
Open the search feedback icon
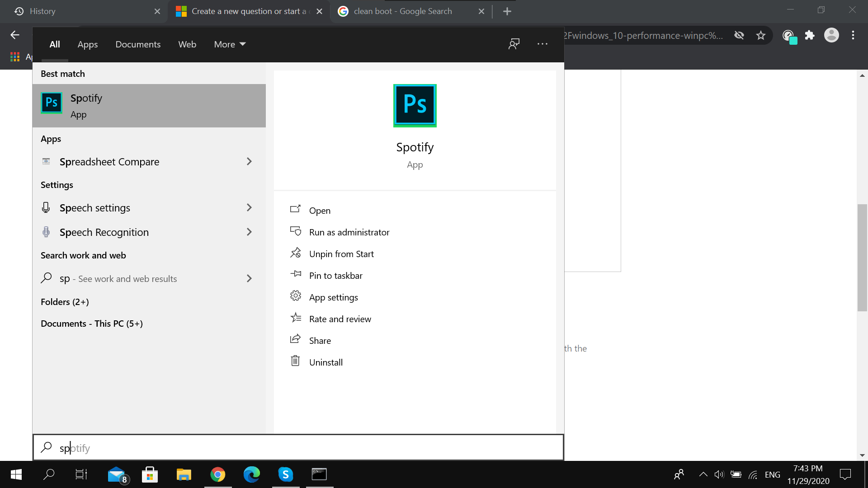514,44
